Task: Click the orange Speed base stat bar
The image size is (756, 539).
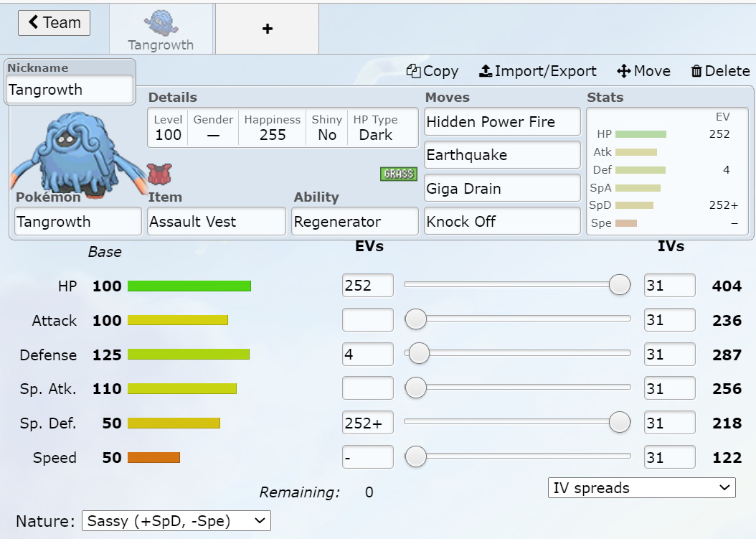Action: 153,457
